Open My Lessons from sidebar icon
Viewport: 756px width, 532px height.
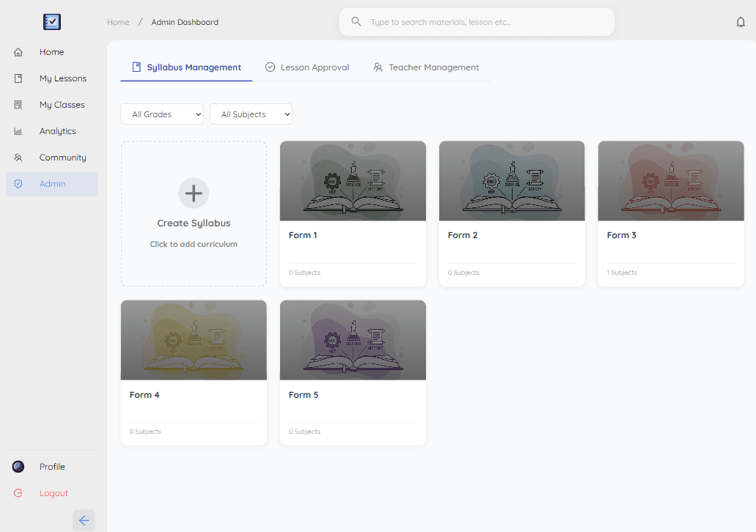pos(18,78)
